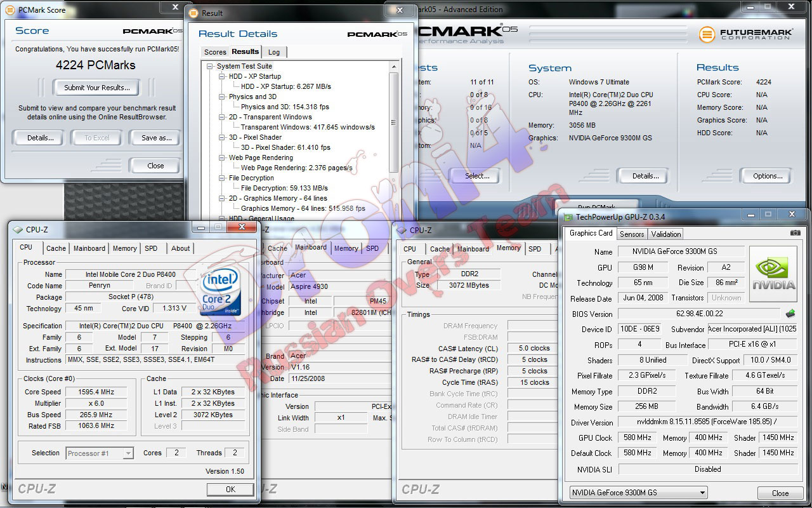This screenshot has width=812, height=508.
Task: Click the Driver Version field in GPU-Z
Action: point(707,422)
